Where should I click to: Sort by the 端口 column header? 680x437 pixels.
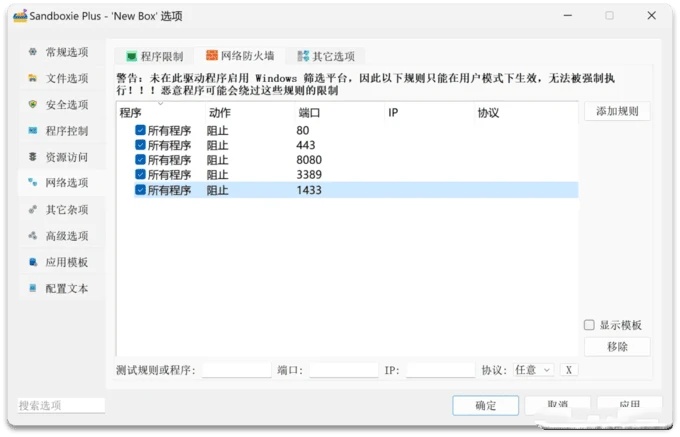[x=340, y=113]
